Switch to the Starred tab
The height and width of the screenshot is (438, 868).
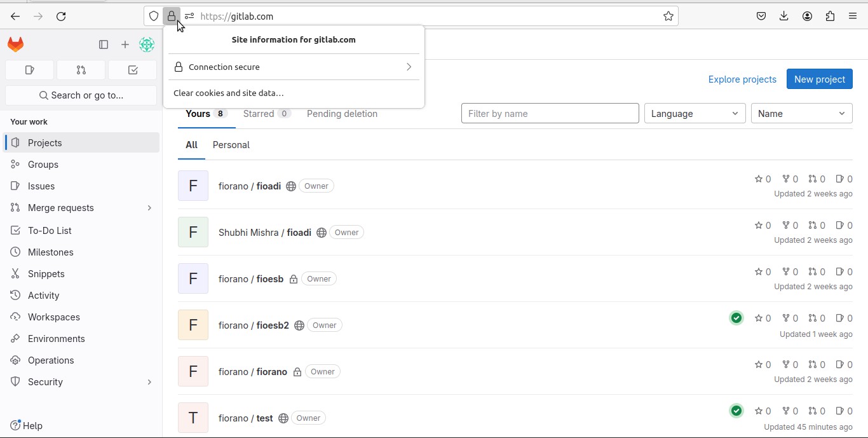point(267,114)
